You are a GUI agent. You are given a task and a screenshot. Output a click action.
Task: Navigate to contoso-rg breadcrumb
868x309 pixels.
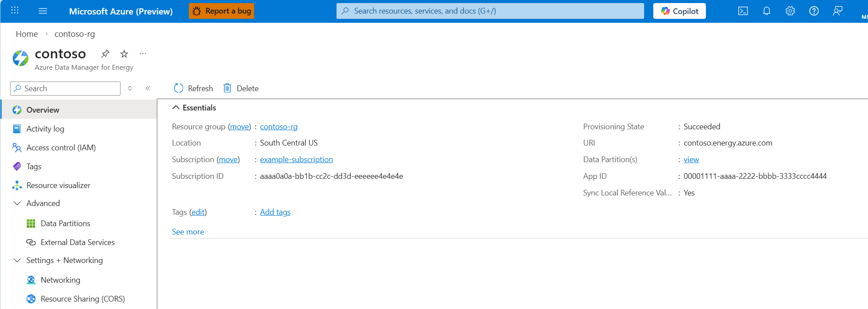point(74,34)
